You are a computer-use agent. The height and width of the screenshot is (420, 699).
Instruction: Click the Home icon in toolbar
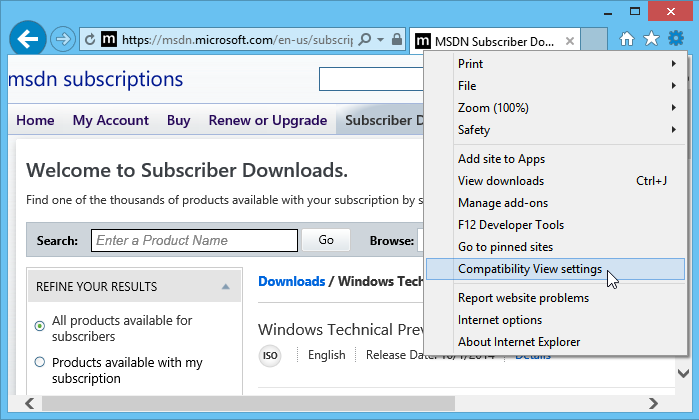pos(627,39)
